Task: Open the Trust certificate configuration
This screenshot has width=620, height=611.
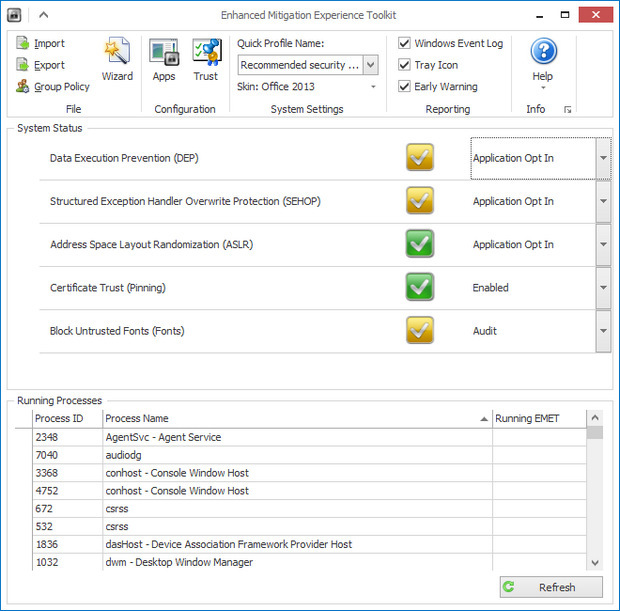Action: [x=206, y=59]
